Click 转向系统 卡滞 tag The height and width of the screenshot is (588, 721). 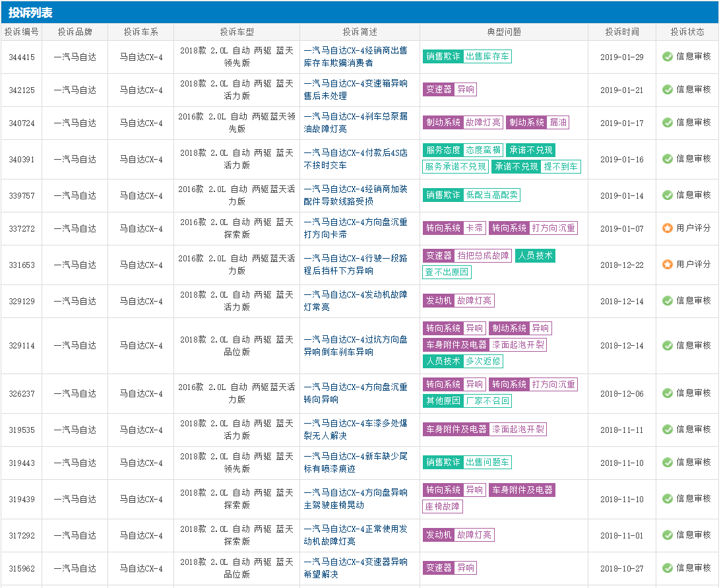tap(454, 228)
